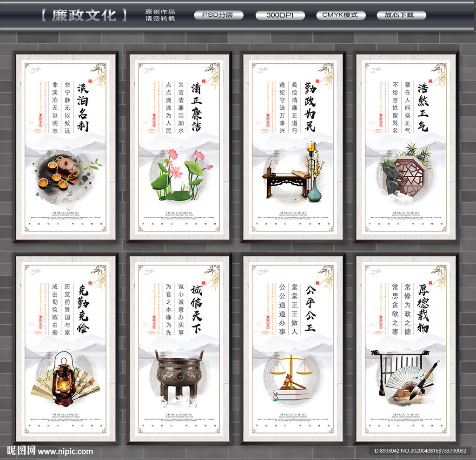The height and width of the screenshot is (460, 476).
Task: Select the 成由勤俭败由奢 verse line
Action: tap(55, 309)
